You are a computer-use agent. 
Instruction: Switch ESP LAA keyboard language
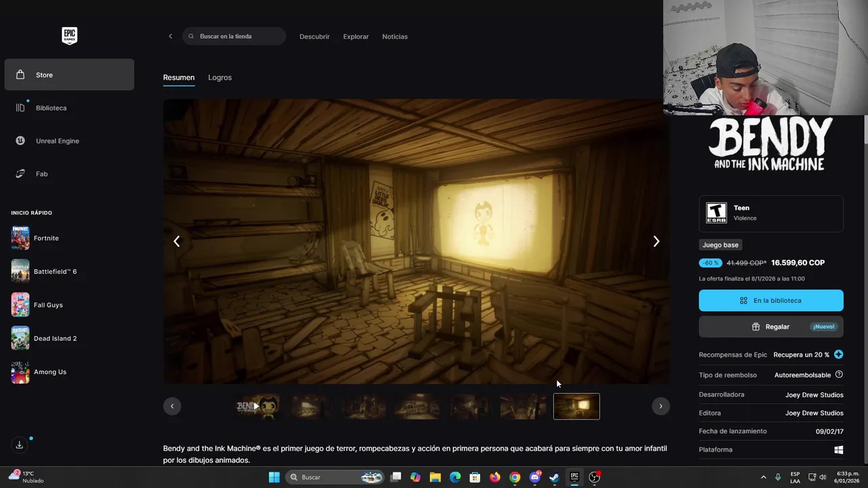(x=795, y=477)
